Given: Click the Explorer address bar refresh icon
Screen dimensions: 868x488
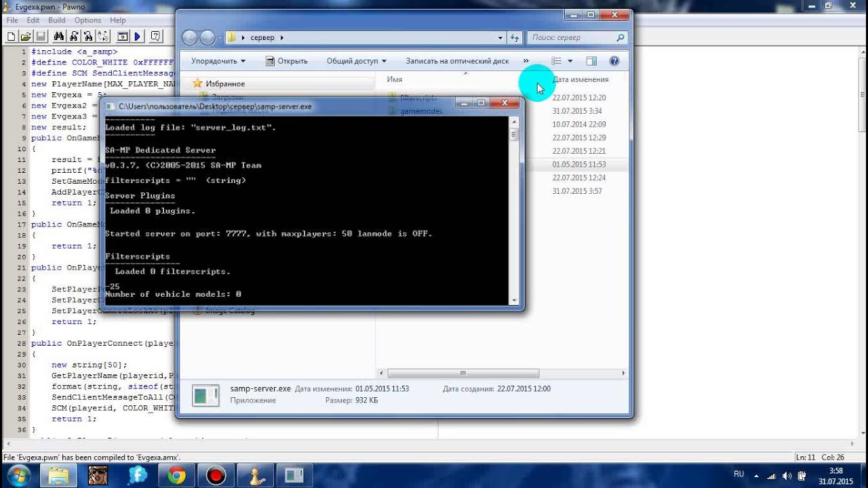Looking at the screenshot, I should click(515, 38).
